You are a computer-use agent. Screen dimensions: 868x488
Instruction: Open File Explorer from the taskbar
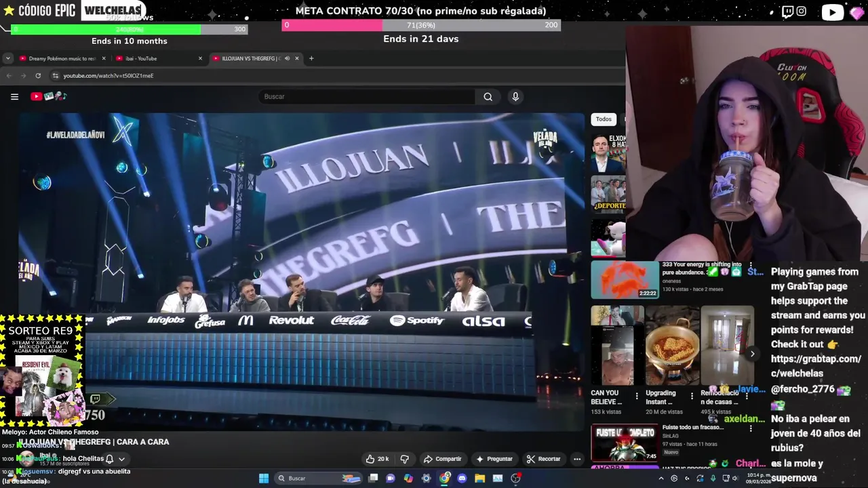(x=479, y=479)
